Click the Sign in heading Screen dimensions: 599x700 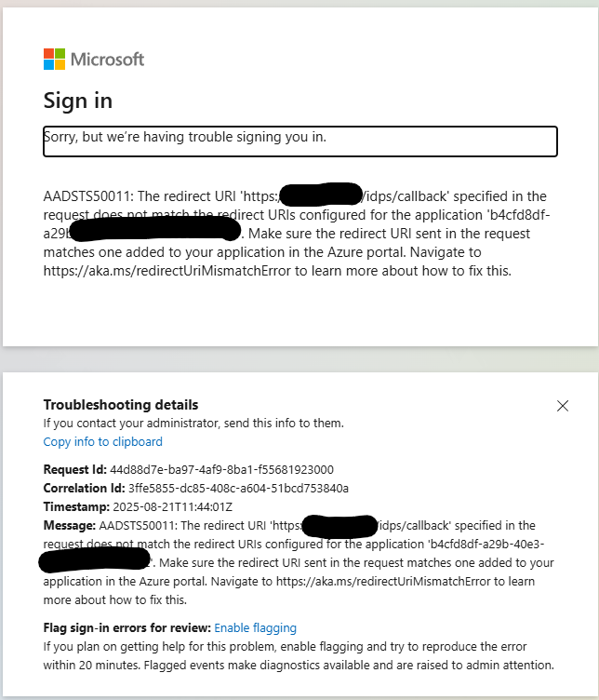77,101
